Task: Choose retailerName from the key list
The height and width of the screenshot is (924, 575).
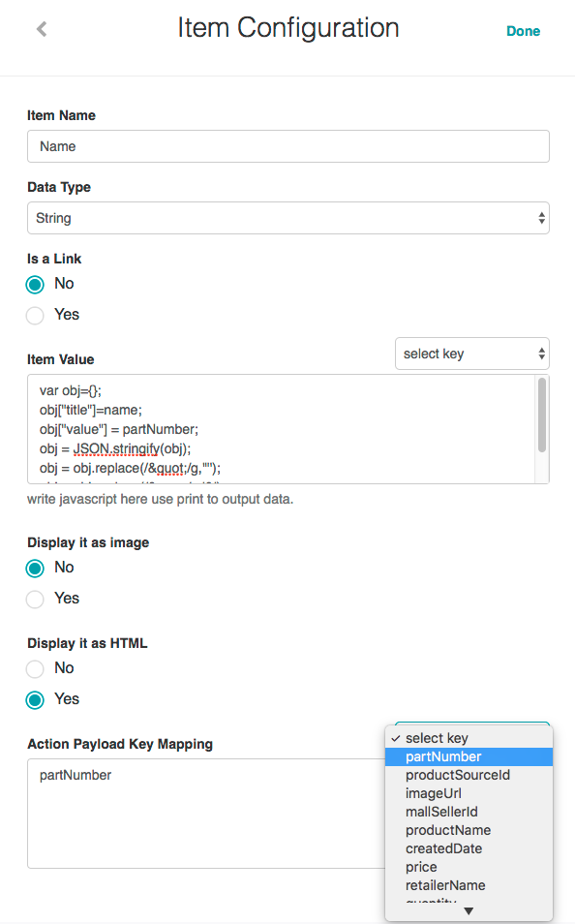Action: (469, 885)
